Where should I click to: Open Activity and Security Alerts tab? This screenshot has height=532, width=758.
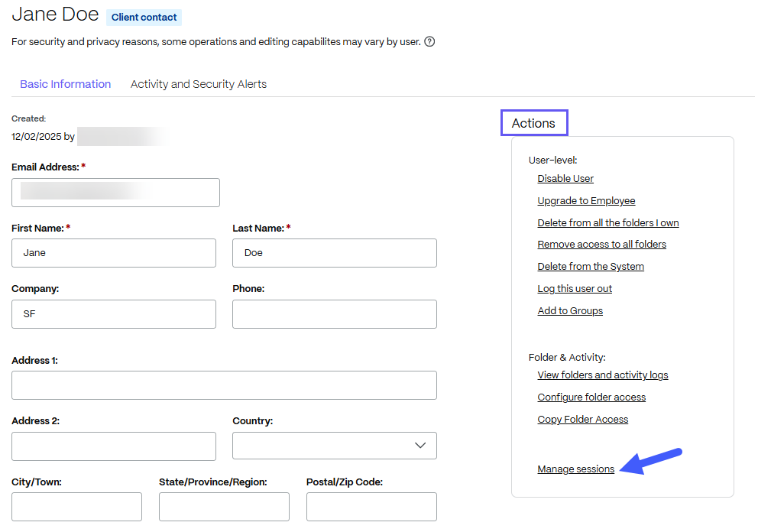point(199,84)
